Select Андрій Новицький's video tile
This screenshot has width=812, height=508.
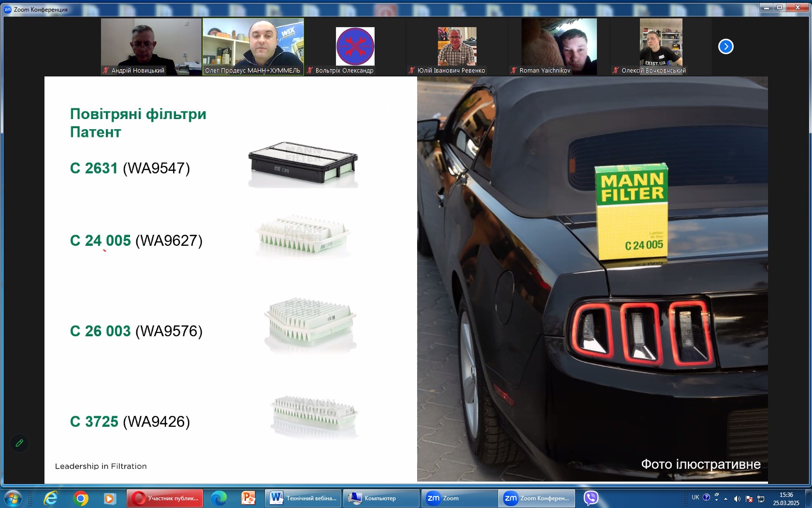(151, 46)
